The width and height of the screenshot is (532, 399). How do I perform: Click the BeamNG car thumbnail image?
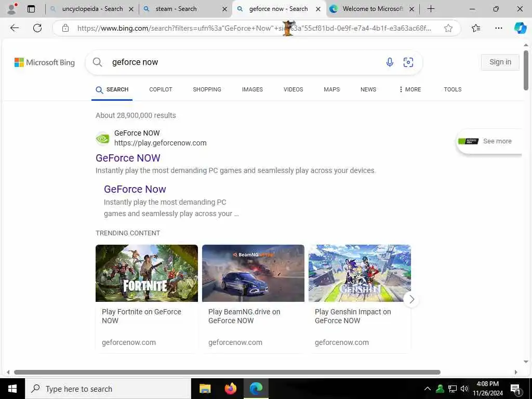[x=253, y=273]
